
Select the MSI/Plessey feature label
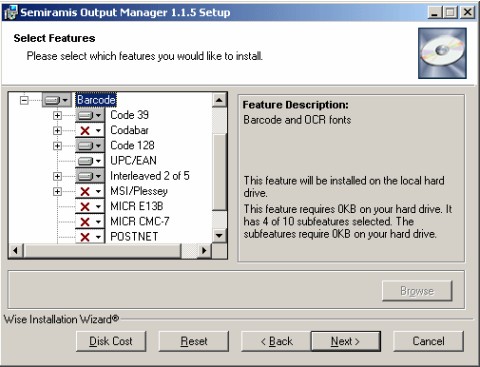[x=139, y=191]
